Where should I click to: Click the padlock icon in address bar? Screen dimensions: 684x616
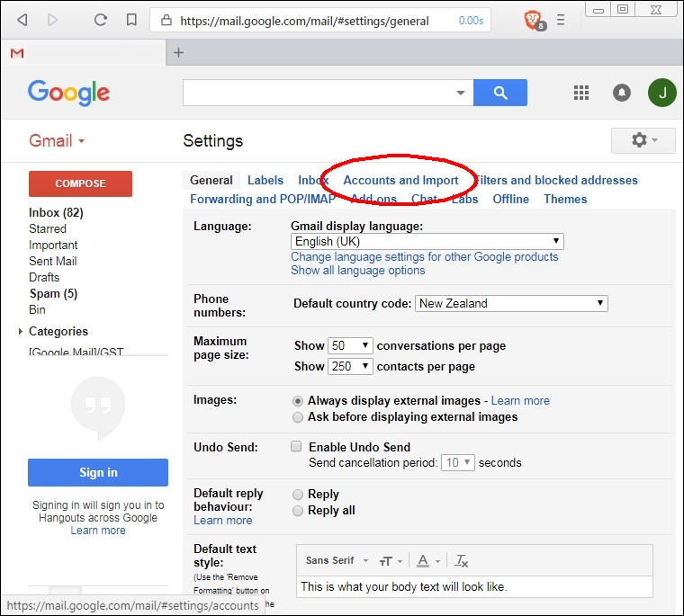pyautogui.click(x=166, y=20)
